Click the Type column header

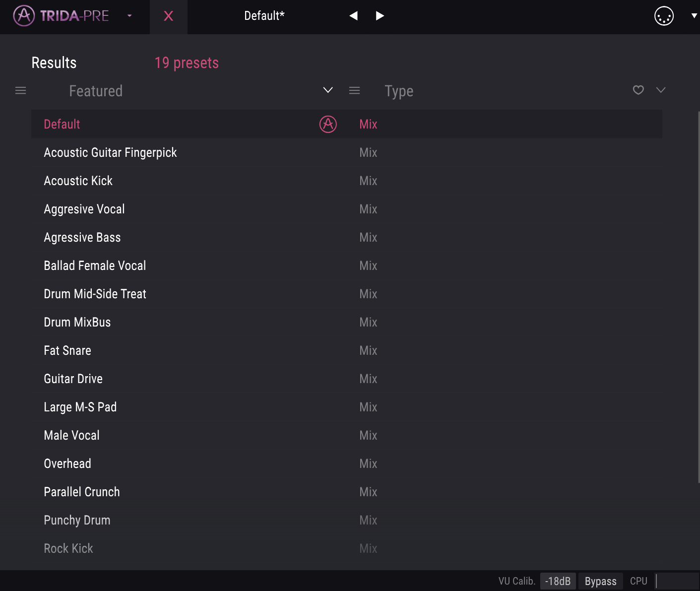point(399,91)
